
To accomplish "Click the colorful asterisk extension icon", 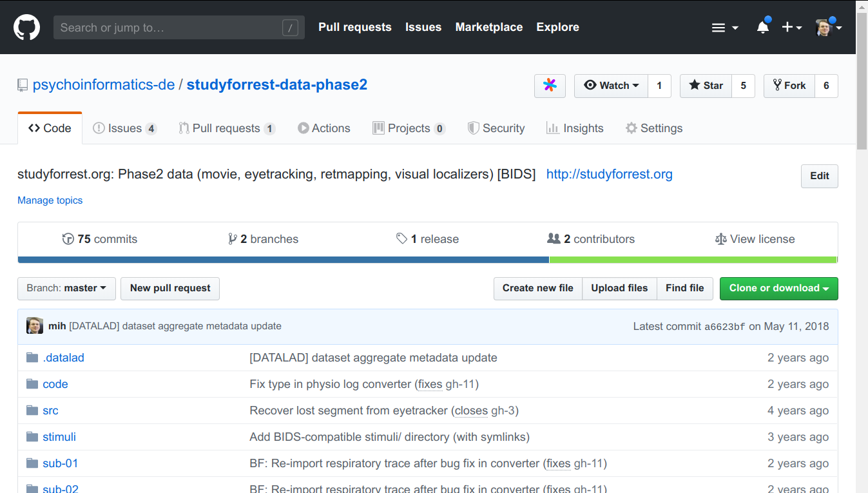I will pos(550,86).
